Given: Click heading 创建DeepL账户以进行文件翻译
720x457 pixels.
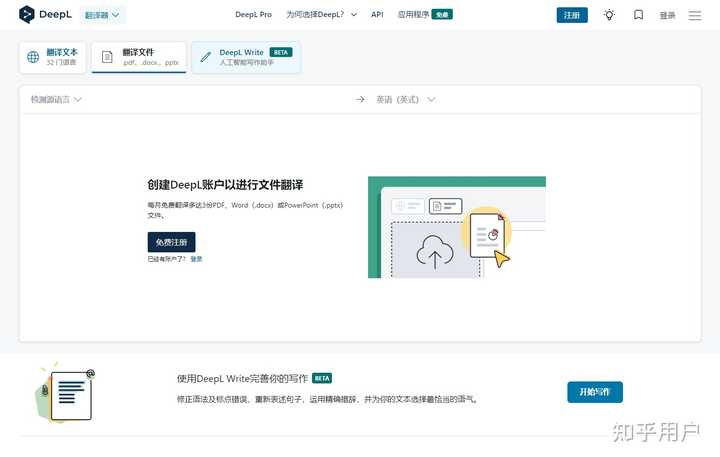Looking at the screenshot, I should click(225, 185).
